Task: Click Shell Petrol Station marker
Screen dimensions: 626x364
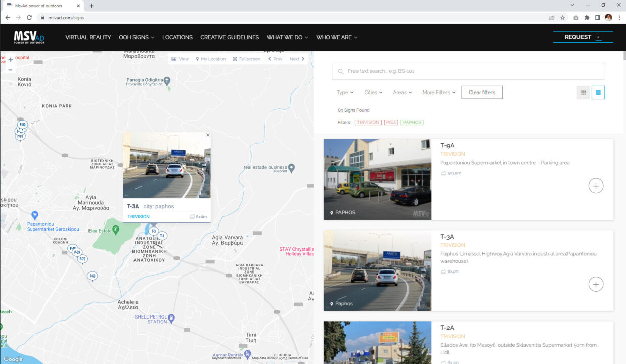Action: pos(171,318)
